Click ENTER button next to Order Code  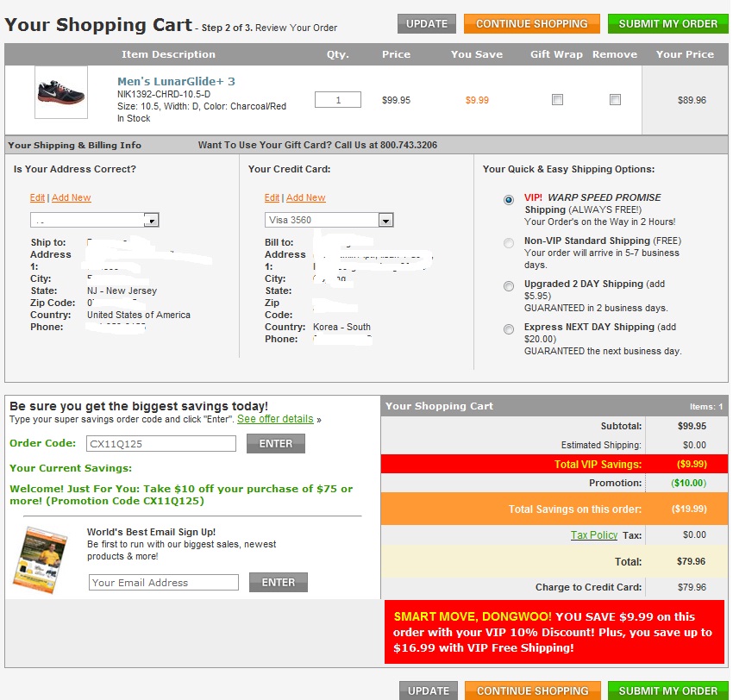point(276,443)
